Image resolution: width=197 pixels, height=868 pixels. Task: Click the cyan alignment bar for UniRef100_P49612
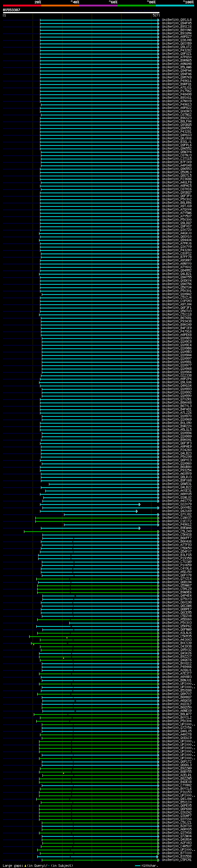click(111, 525)
